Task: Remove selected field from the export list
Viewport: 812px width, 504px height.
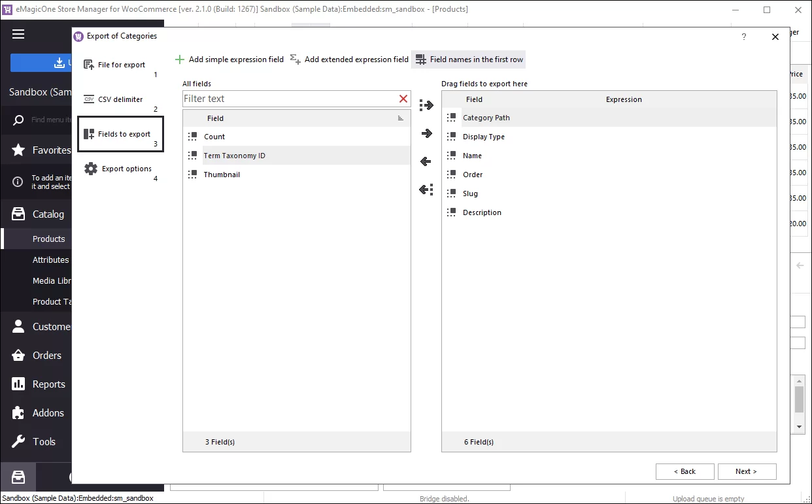Action: pos(426,161)
